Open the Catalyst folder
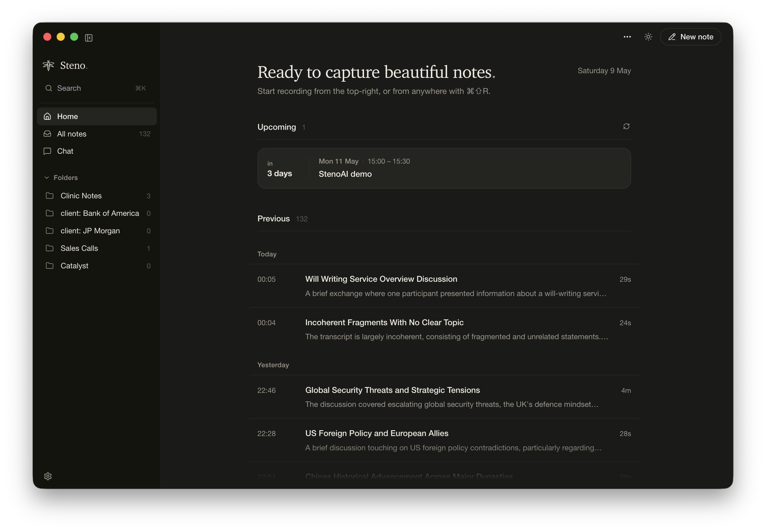 (97, 266)
